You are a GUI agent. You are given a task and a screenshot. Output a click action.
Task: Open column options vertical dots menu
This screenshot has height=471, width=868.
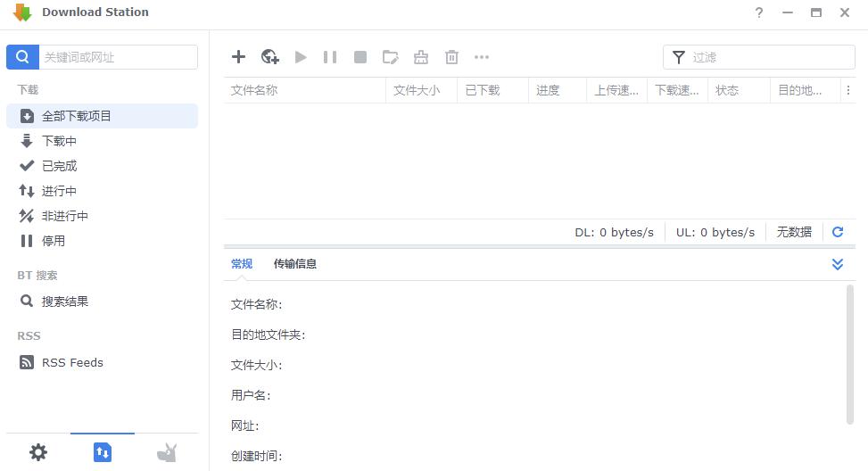coord(848,90)
